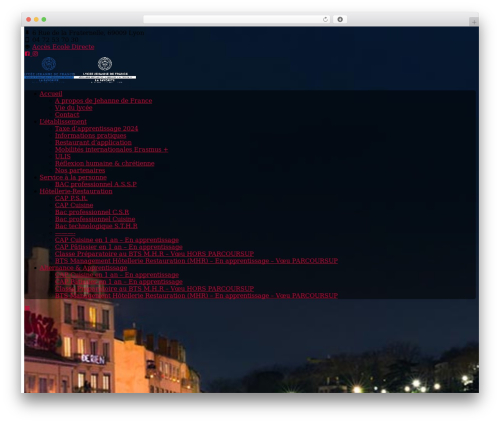This screenshot has height=423, width=500.
Task: Go to the Accueil menu item
Action: (x=51, y=94)
